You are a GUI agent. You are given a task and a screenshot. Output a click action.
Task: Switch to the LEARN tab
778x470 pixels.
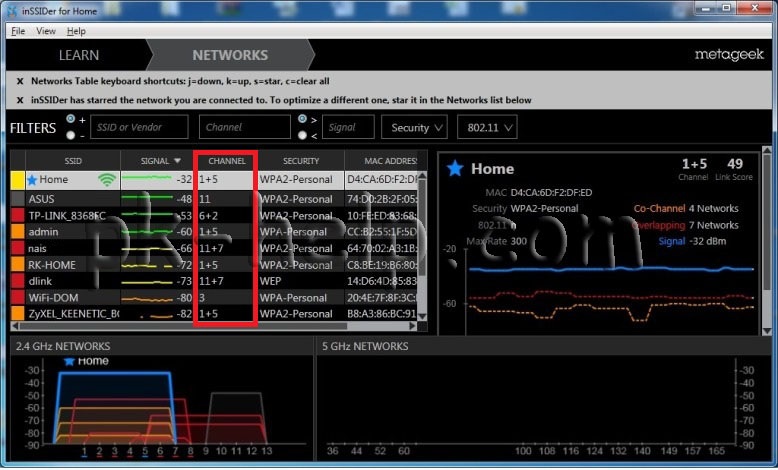[78, 55]
